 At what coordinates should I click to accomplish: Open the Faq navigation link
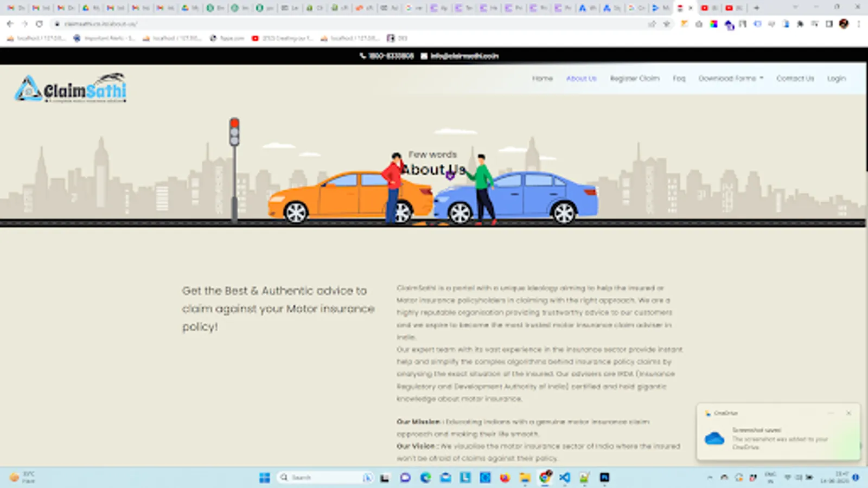pyautogui.click(x=679, y=79)
